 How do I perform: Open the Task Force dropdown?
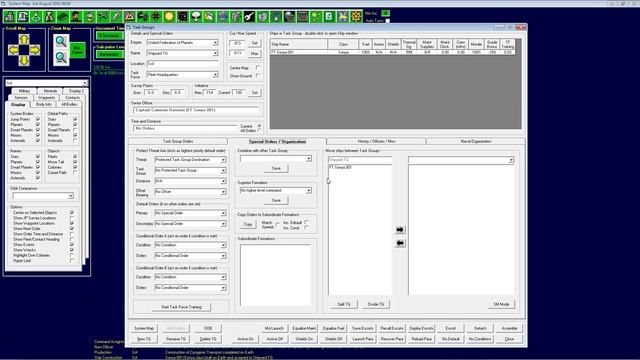coord(215,75)
